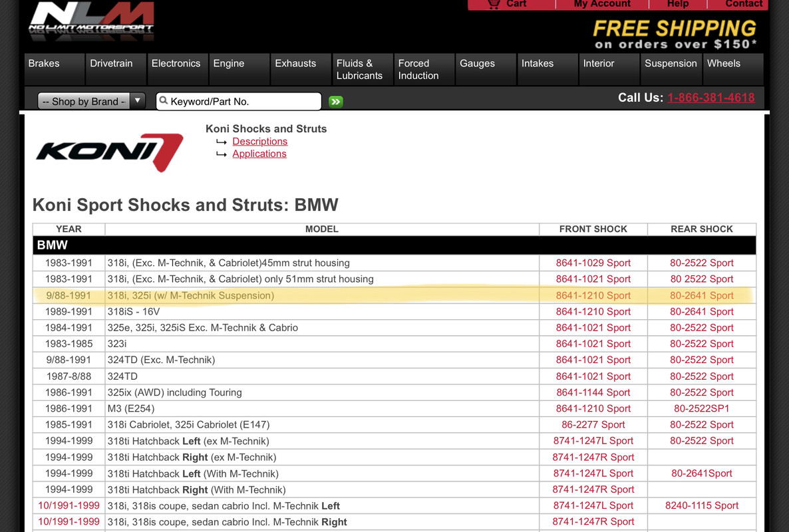Viewport: 789px width, 532px height.
Task: Open the Contact page
Action: [744, 4]
